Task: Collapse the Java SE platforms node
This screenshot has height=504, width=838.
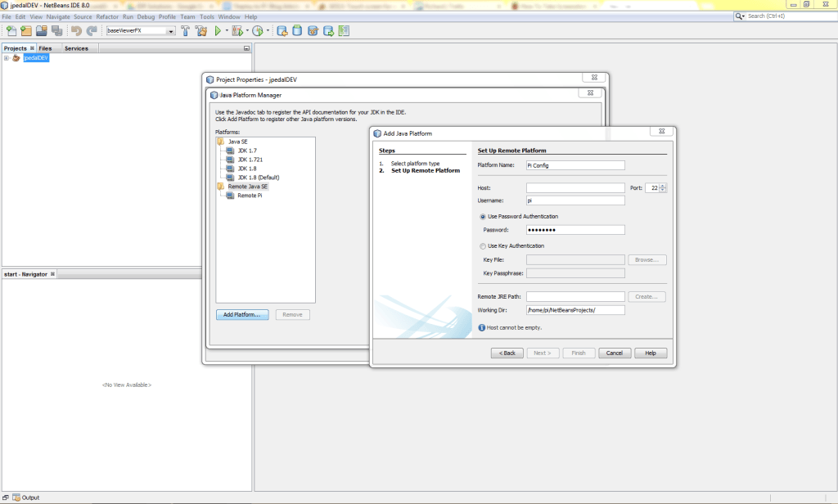Action: [x=237, y=142]
